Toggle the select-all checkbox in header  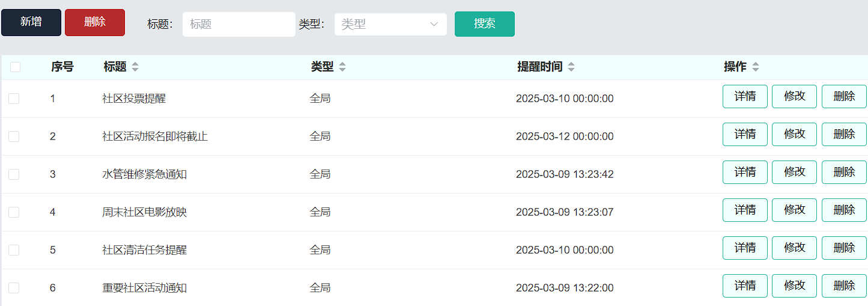[15, 67]
